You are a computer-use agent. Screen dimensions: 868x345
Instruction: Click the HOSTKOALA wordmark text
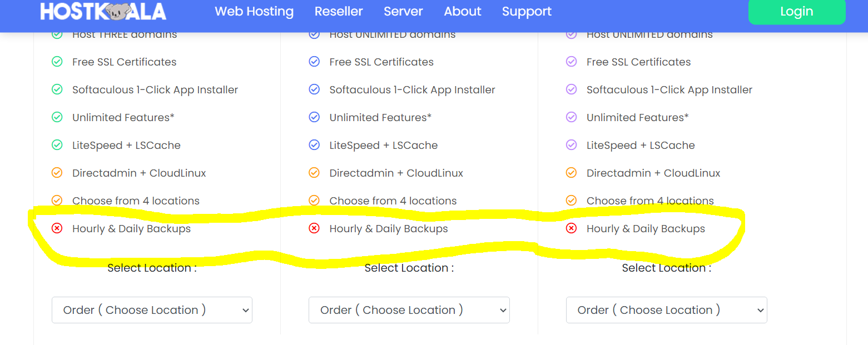tap(103, 11)
